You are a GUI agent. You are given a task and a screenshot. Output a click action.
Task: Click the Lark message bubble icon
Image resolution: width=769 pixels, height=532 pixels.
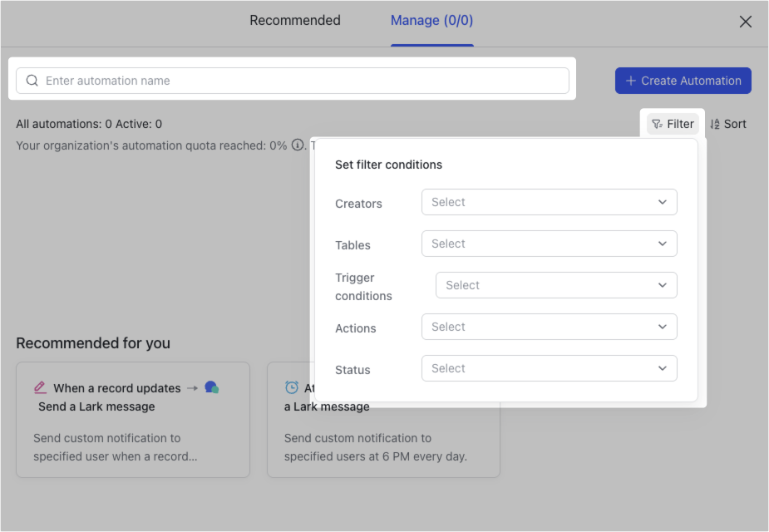pos(211,387)
